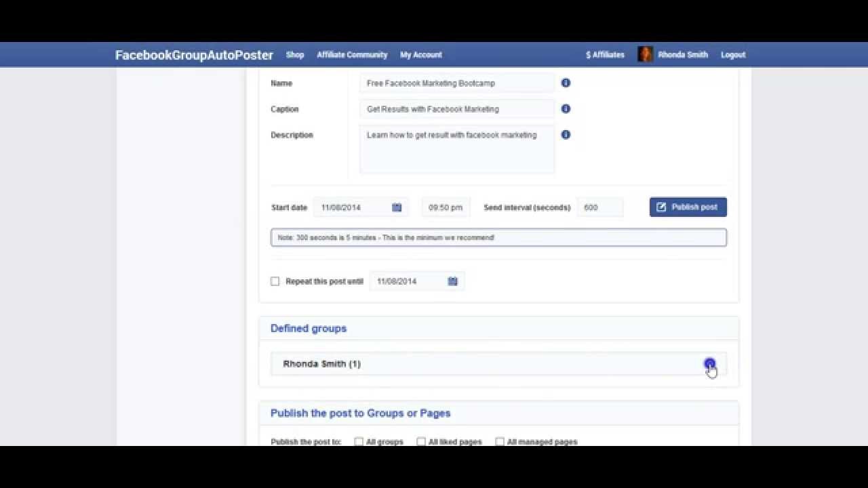Click the FacebookGroupAutoPoster logo
This screenshot has height=488, width=868.
194,55
